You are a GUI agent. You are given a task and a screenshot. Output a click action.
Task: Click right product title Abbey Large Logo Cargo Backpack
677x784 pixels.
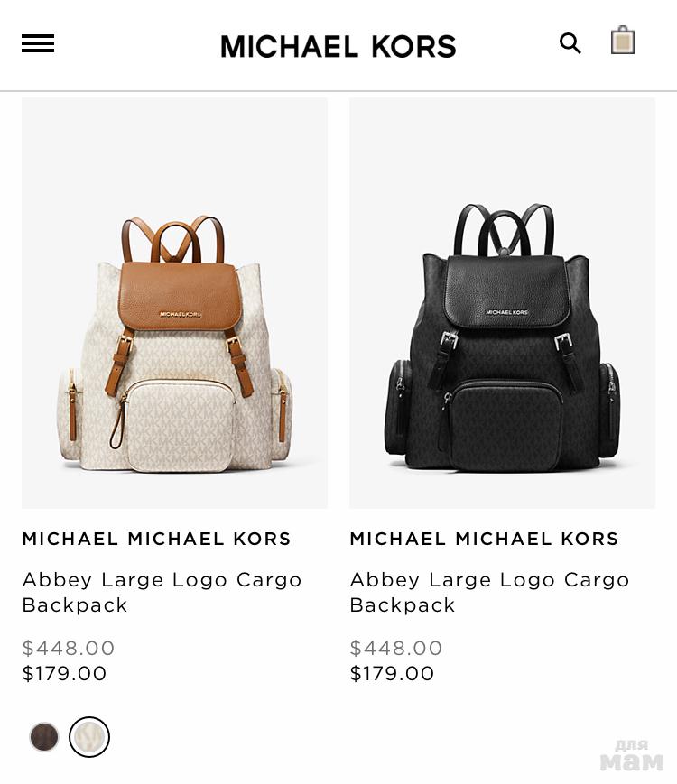489,593
